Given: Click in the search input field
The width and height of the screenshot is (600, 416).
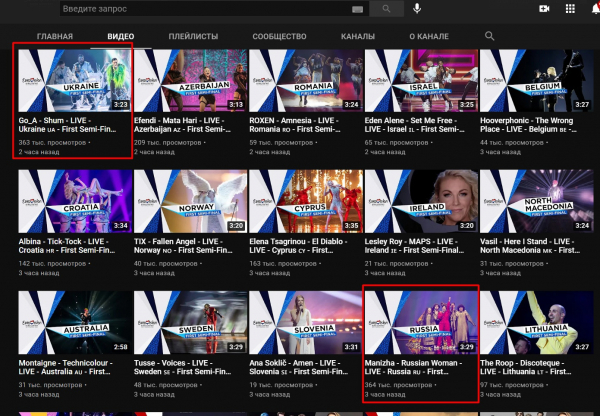Looking at the screenshot, I should coord(200,9).
